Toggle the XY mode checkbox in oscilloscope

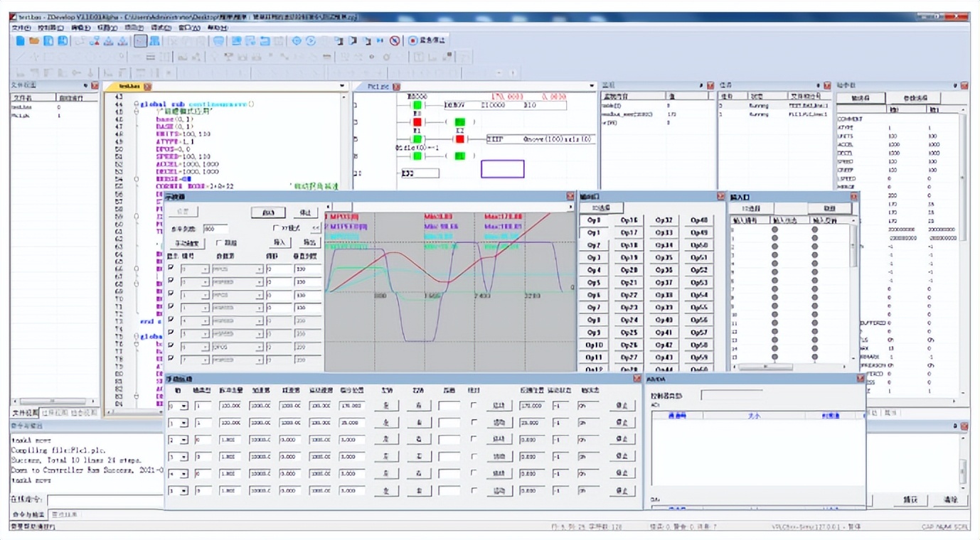(277, 229)
